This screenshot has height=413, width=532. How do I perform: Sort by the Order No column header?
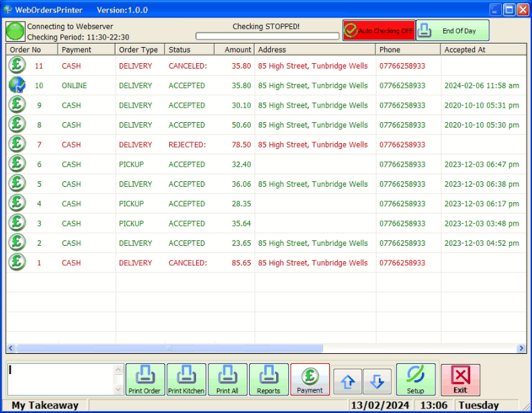[31, 50]
